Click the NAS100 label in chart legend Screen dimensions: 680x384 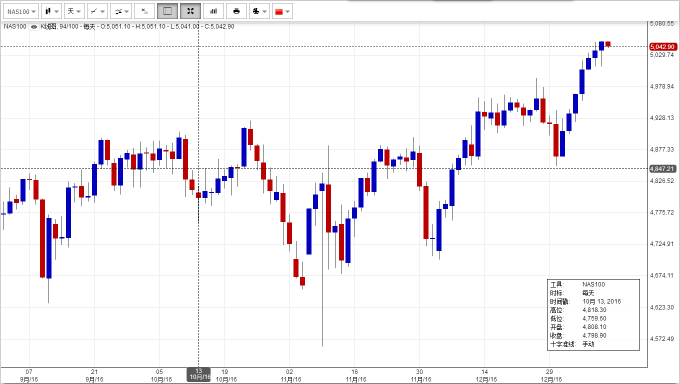[x=15, y=26]
